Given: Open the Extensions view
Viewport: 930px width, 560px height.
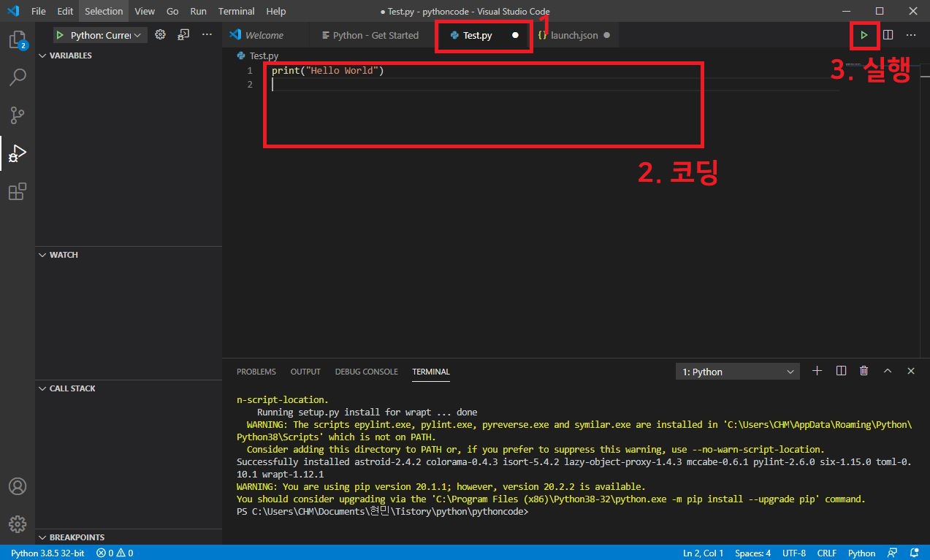Looking at the screenshot, I should (18, 191).
